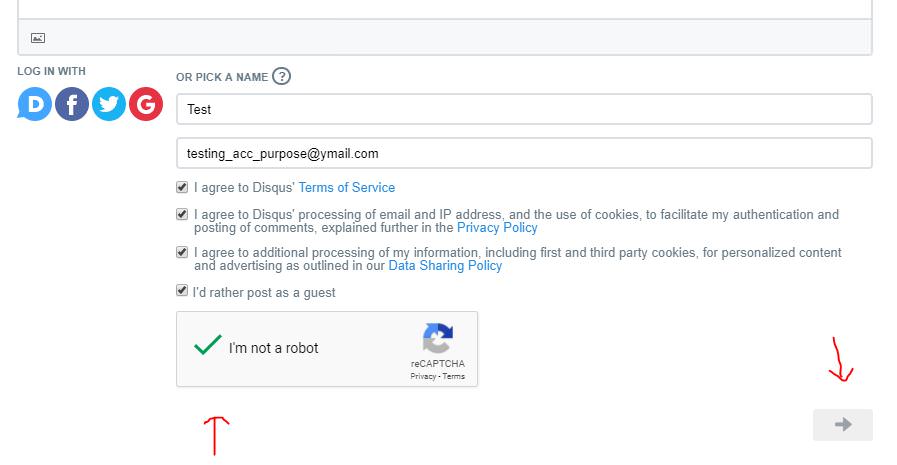
Task: Click the image upload icon
Action: click(x=38, y=38)
